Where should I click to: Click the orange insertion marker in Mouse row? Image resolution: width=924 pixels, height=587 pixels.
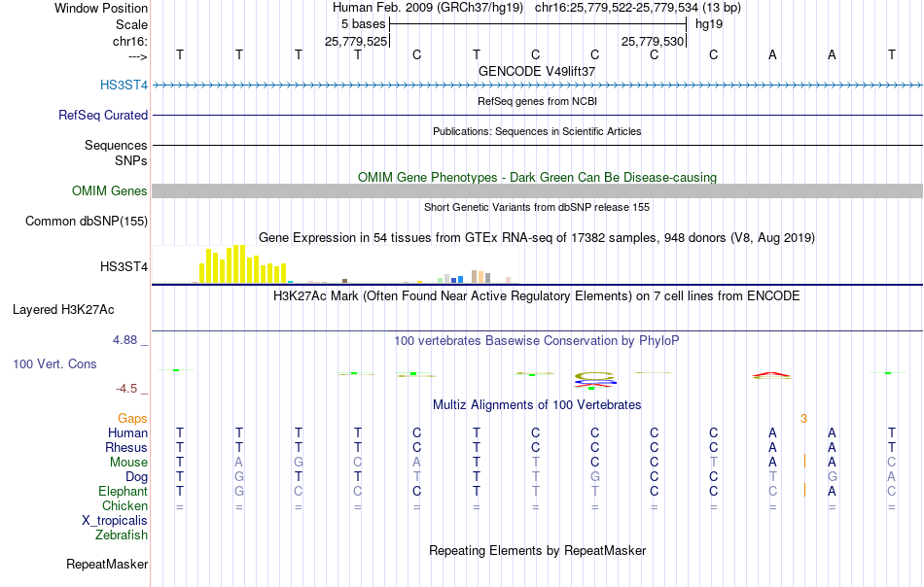pos(804,461)
